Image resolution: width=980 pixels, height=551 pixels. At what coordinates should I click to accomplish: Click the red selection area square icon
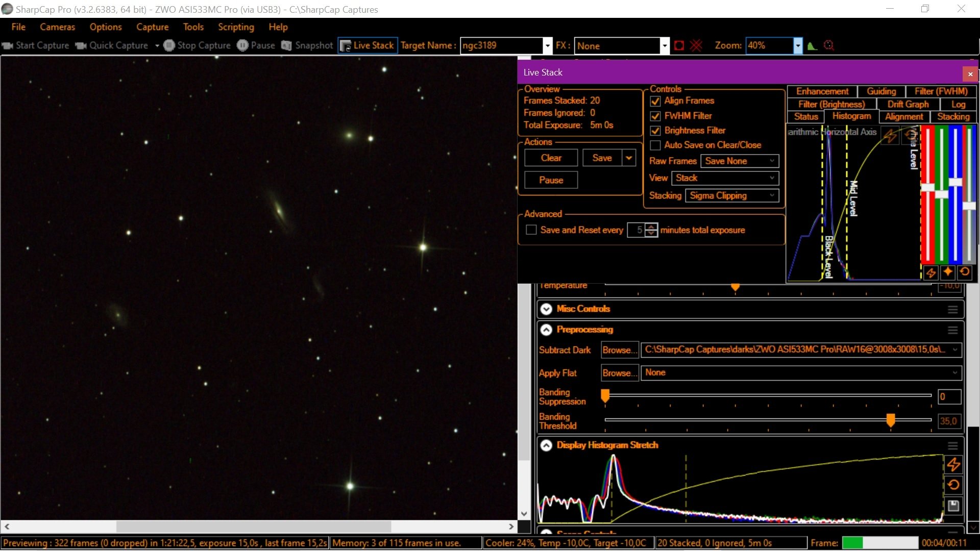coord(679,45)
